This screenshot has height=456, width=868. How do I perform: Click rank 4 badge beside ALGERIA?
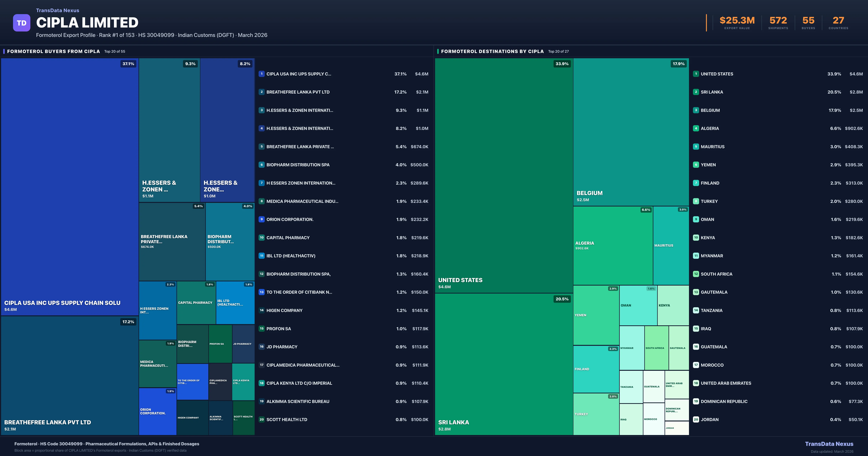[696, 128]
